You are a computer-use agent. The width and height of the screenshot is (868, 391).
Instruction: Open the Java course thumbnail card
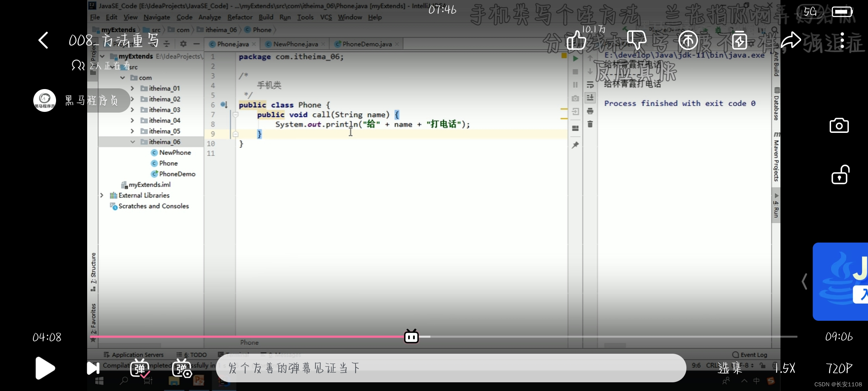tap(841, 281)
